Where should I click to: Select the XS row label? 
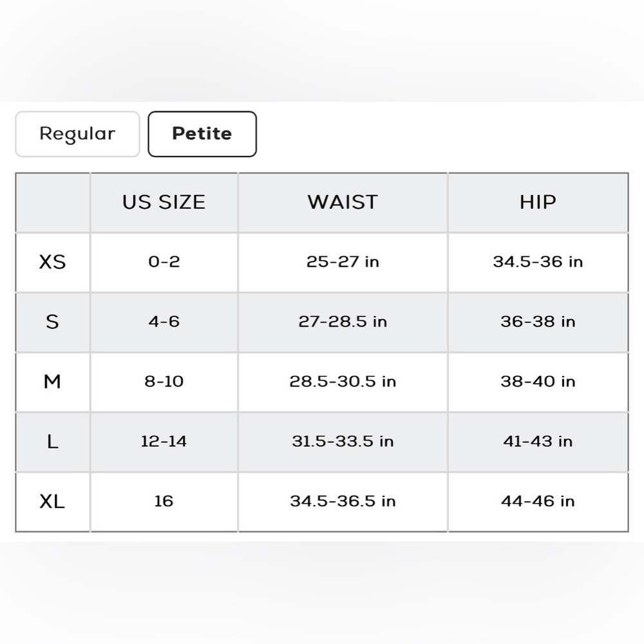[53, 262]
